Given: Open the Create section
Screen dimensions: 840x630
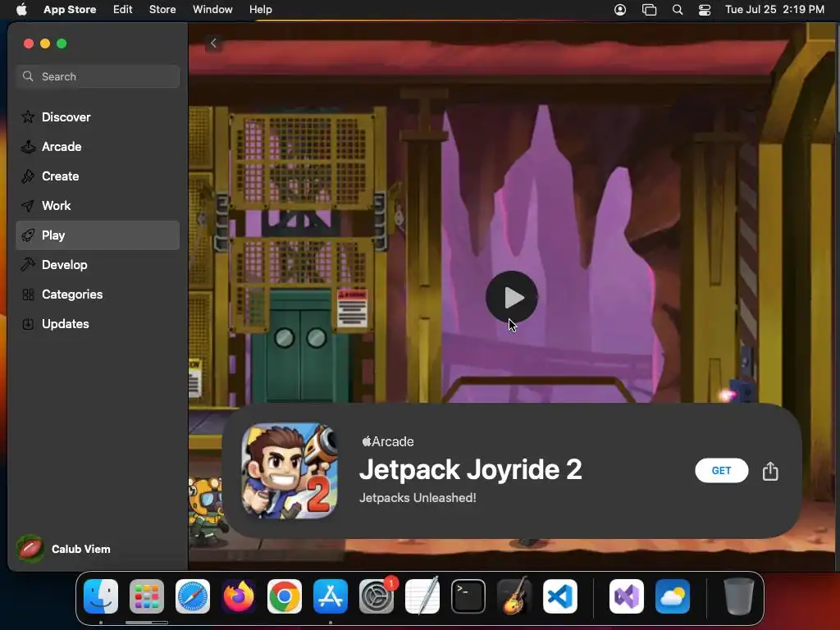Looking at the screenshot, I should (x=98, y=176).
